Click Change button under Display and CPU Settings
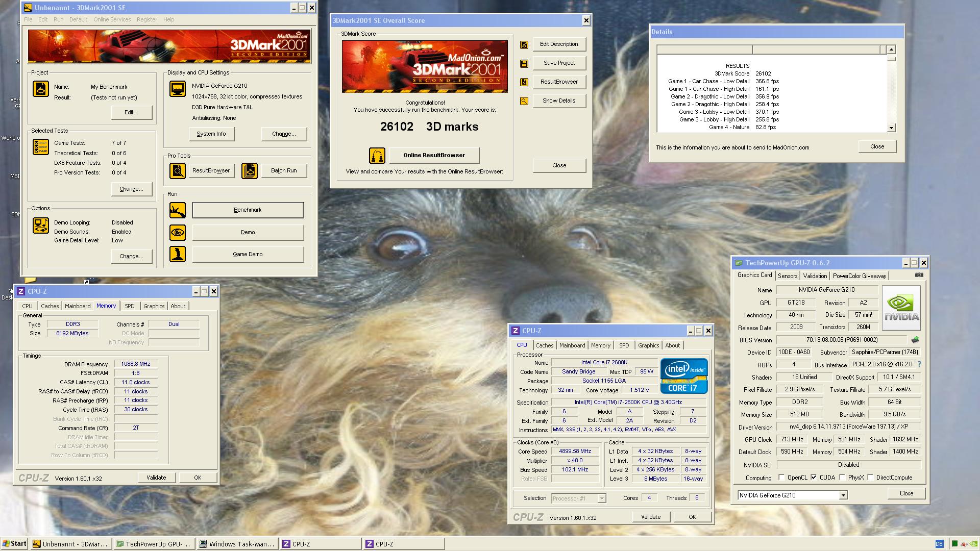 (x=284, y=134)
